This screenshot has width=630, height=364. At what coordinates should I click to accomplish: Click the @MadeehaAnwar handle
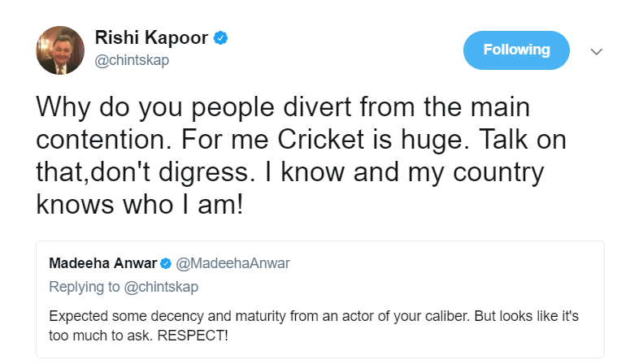point(232,263)
